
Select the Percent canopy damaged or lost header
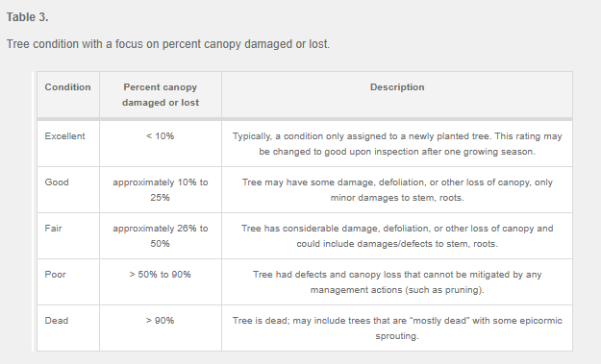click(161, 95)
